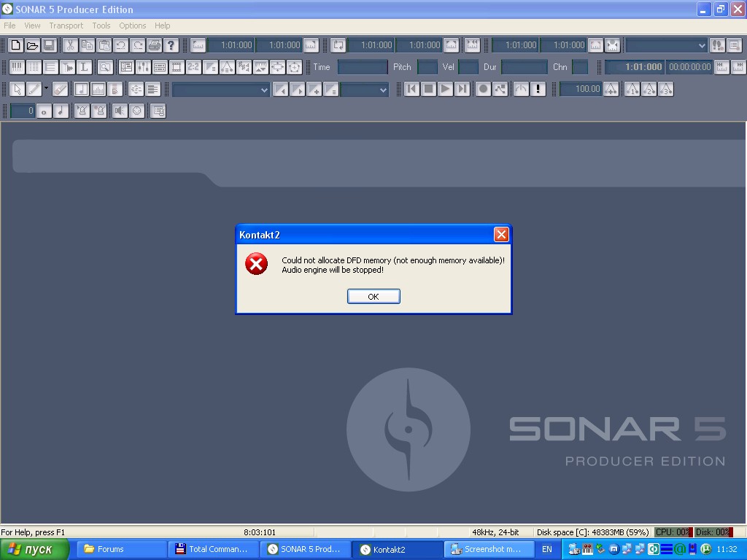Image resolution: width=747 pixels, height=560 pixels.
Task: Open the markers combo box in third toolbar
Action: coord(221,90)
